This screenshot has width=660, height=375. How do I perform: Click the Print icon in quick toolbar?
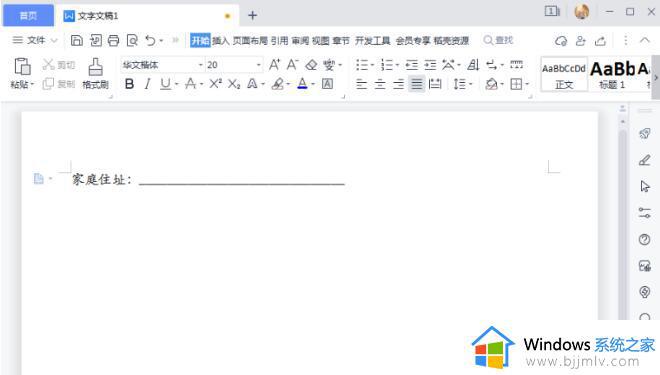click(x=113, y=40)
